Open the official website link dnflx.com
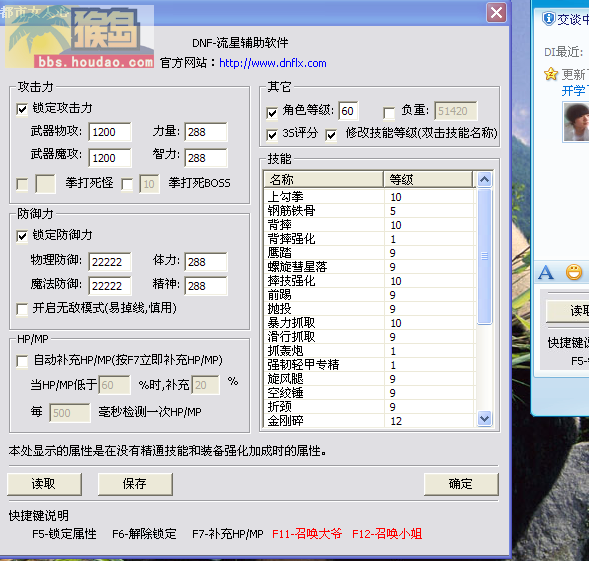 pos(273,63)
